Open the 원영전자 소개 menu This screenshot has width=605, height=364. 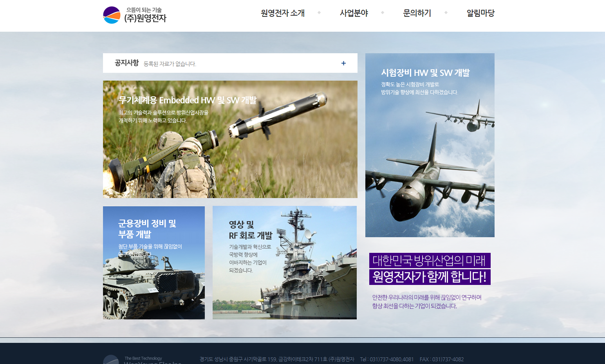[282, 13]
